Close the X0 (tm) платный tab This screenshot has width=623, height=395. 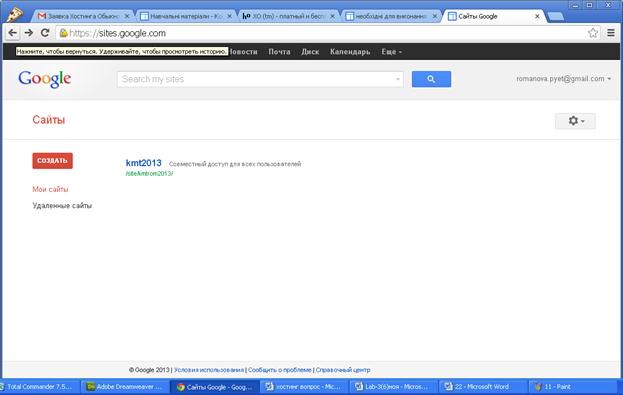coord(333,16)
